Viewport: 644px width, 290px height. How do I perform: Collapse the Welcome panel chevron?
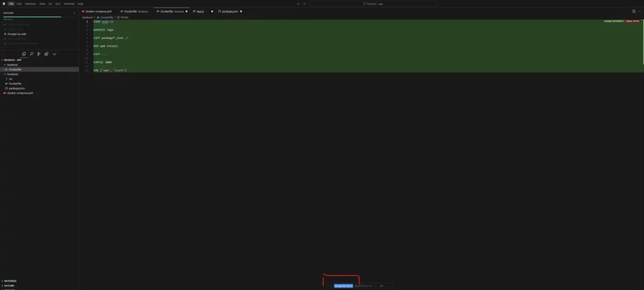point(74,11)
